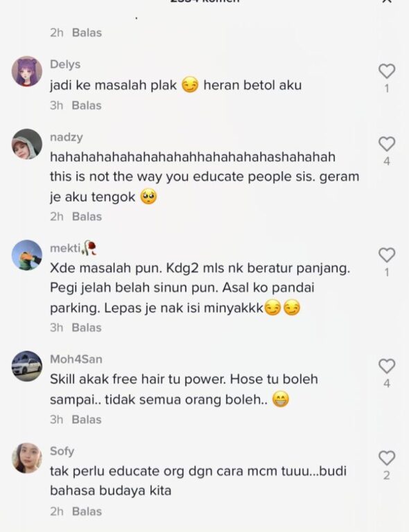Close the comments panel with the X
Viewport: 409px width, 532px height.
pos(387,1)
